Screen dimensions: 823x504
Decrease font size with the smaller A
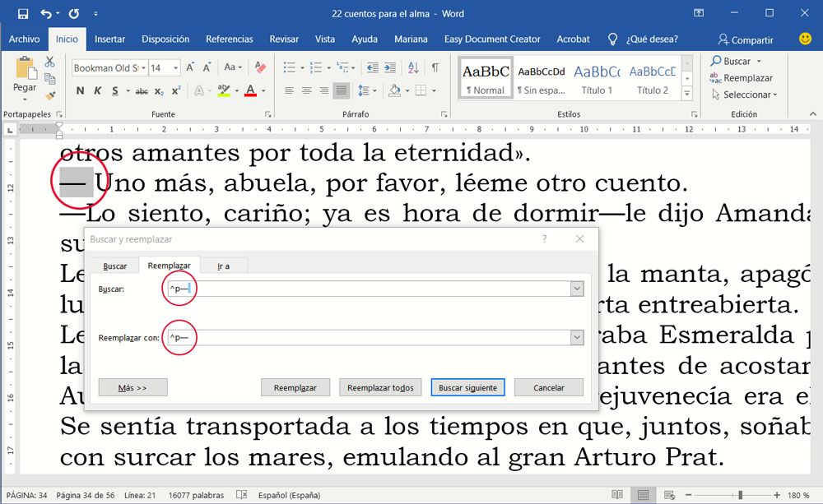click(207, 67)
